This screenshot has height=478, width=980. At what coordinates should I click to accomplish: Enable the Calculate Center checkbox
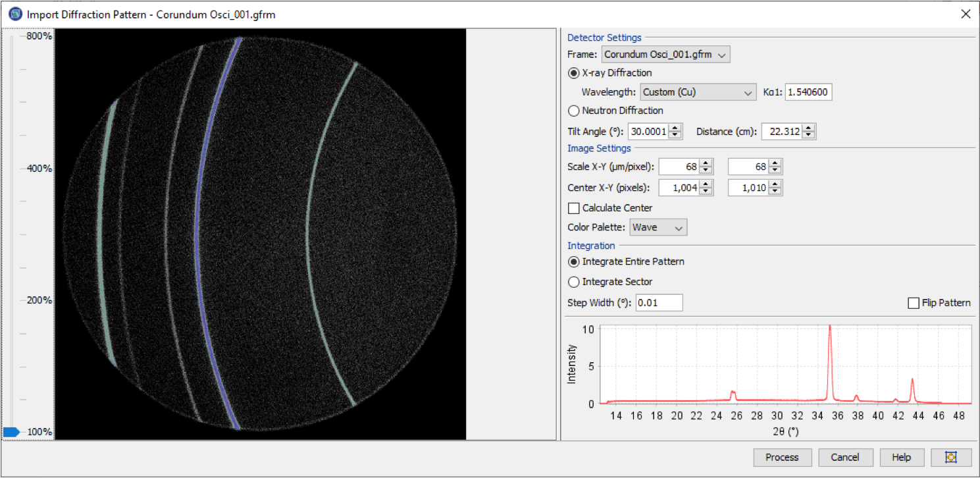[x=573, y=208]
